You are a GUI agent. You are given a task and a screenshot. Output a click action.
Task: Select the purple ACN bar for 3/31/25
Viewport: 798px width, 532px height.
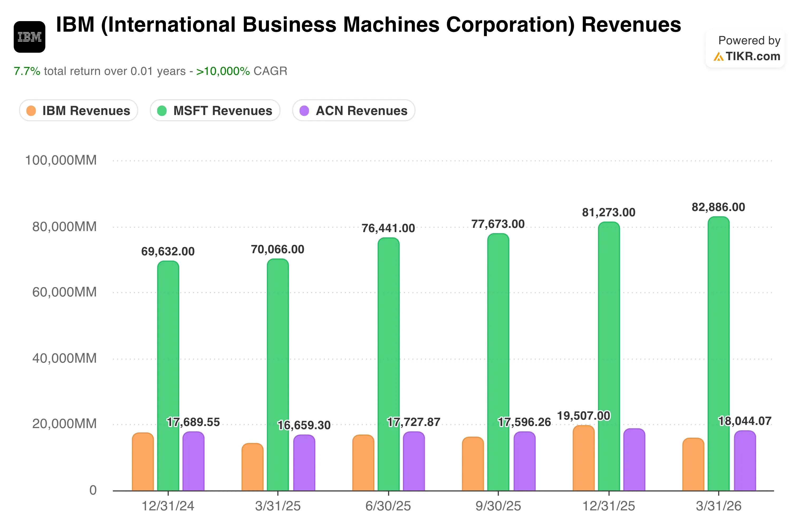tap(304, 463)
